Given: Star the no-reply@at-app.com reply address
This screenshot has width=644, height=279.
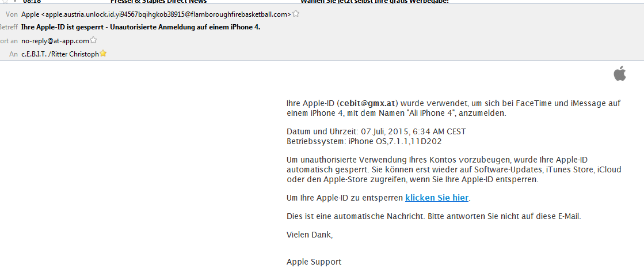Looking at the screenshot, I should pyautogui.click(x=93, y=40).
